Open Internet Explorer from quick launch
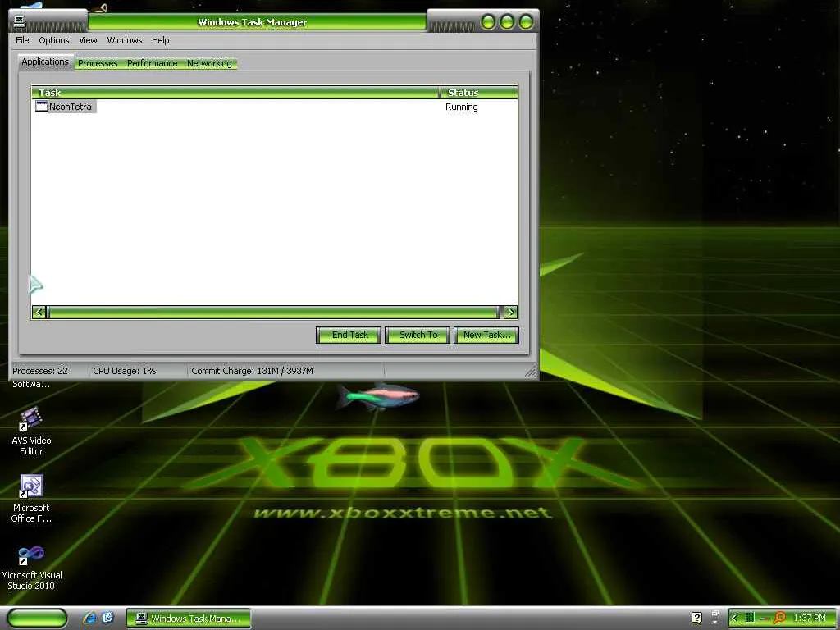Screen dimensions: 840x630 click(x=89, y=618)
